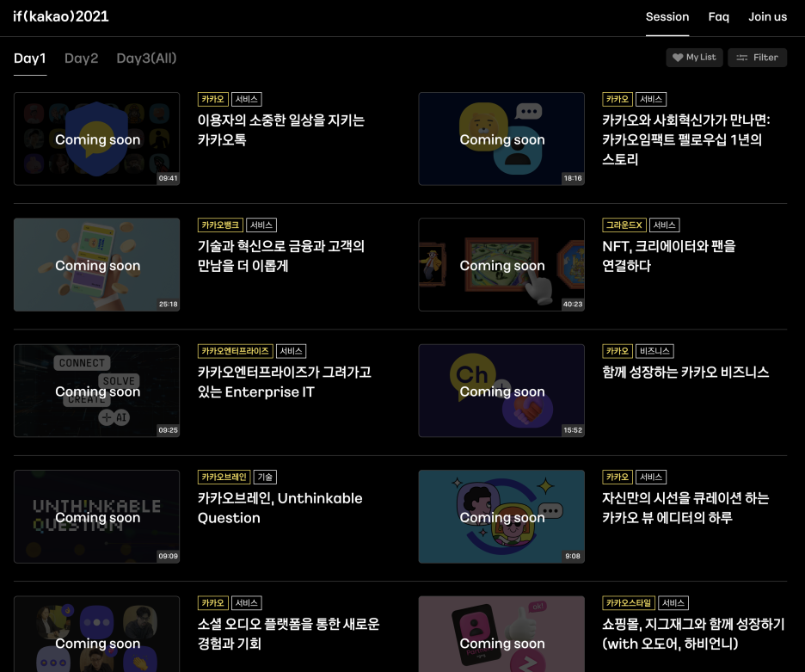Open title 기술과 혁신으로 금융과 고객의 만남을 더 이롭게
The height and width of the screenshot is (672, 805).
coord(281,256)
